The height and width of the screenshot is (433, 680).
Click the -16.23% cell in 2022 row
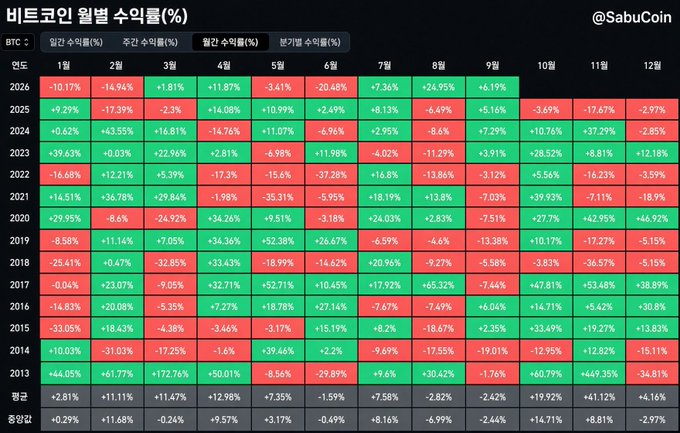point(599,175)
